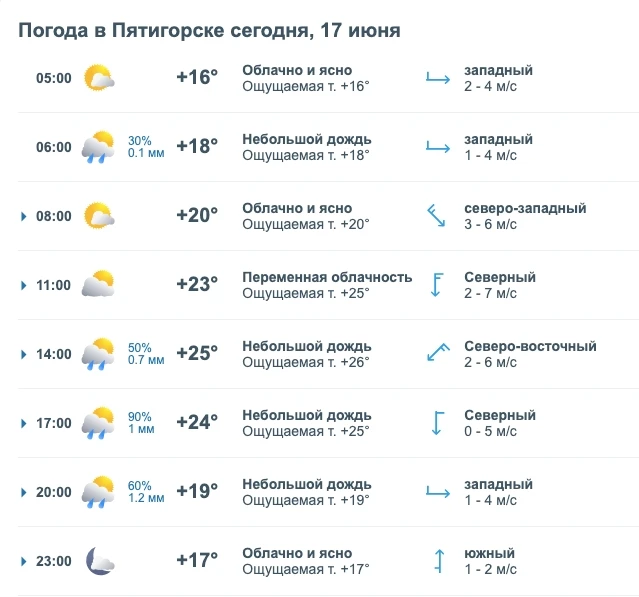639x597 pixels.
Task: Click the variable cloudiness icon at 11:00
Action: click(x=98, y=284)
